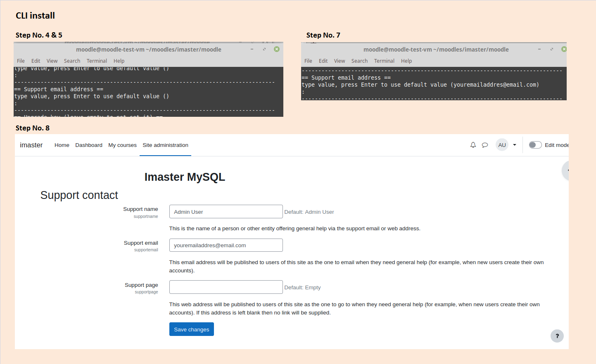596x364 pixels.
Task: Open the help question mark button
Action: pos(557,336)
